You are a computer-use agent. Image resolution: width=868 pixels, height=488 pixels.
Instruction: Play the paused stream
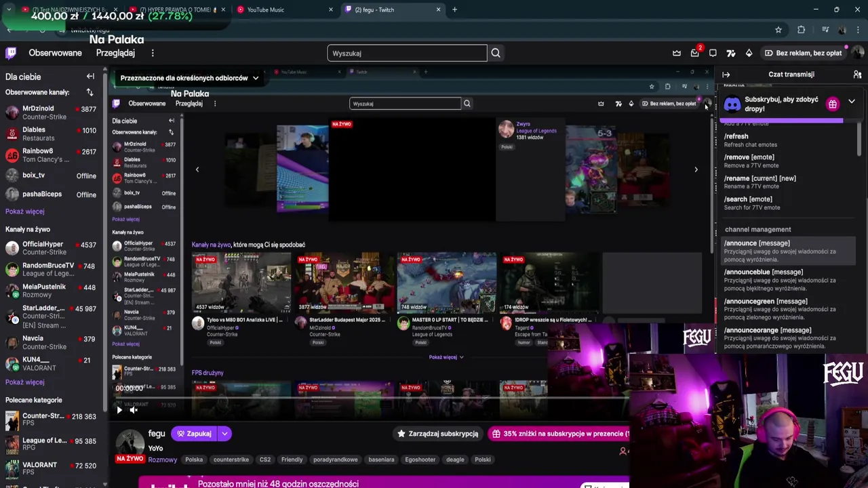(x=119, y=409)
